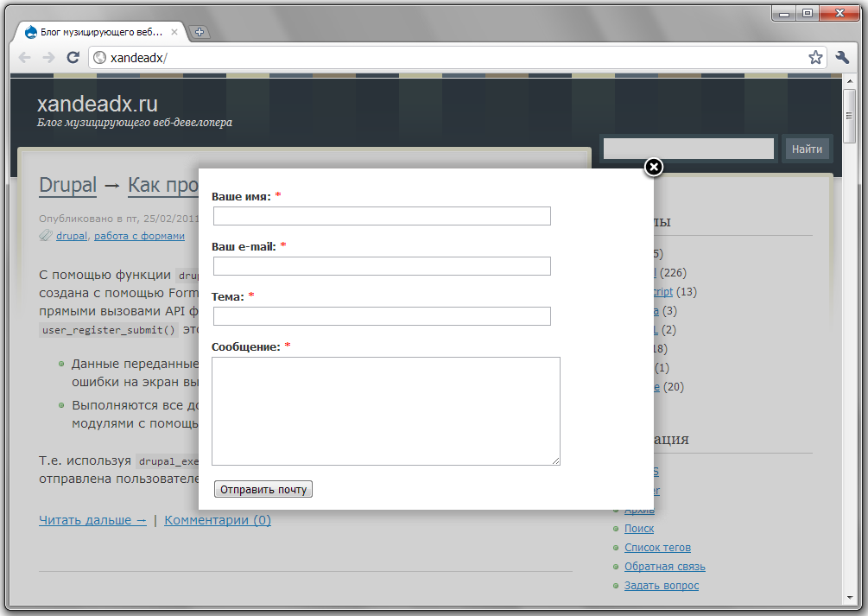The image size is (868, 616).
Task: Click the Drupal favicon on the tab
Action: [x=31, y=33]
